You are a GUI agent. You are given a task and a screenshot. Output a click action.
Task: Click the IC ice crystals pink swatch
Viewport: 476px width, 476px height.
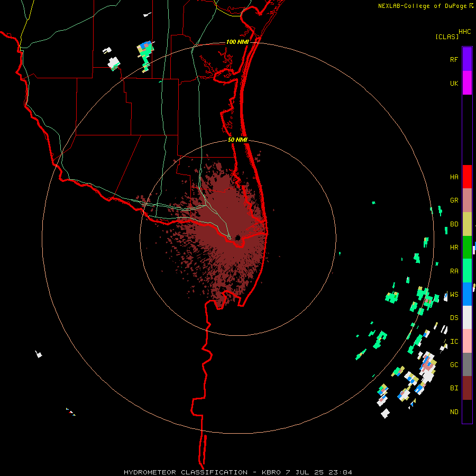[x=467, y=341]
